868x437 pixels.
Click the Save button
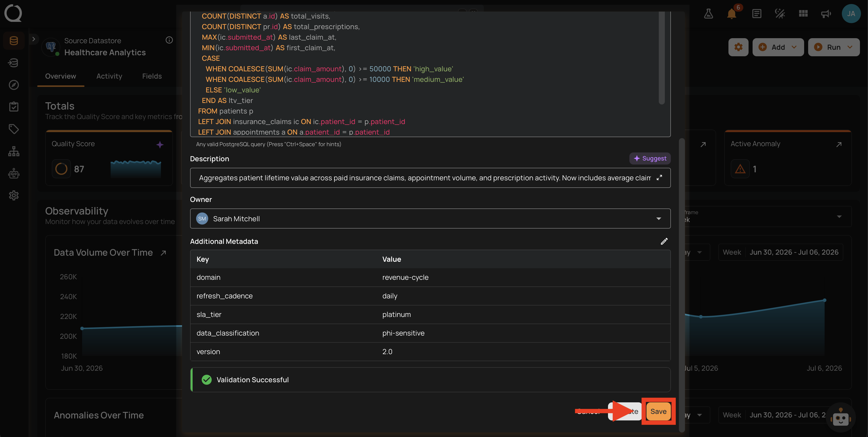(658, 411)
